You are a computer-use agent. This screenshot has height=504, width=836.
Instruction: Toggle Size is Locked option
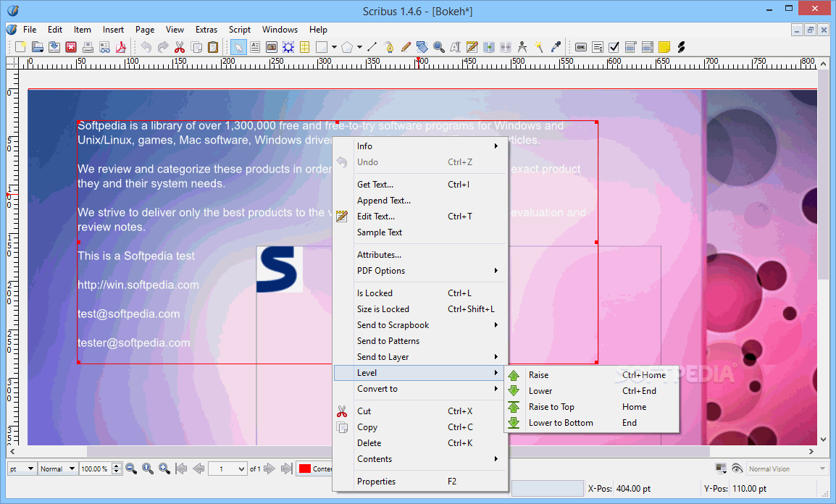[420, 309]
